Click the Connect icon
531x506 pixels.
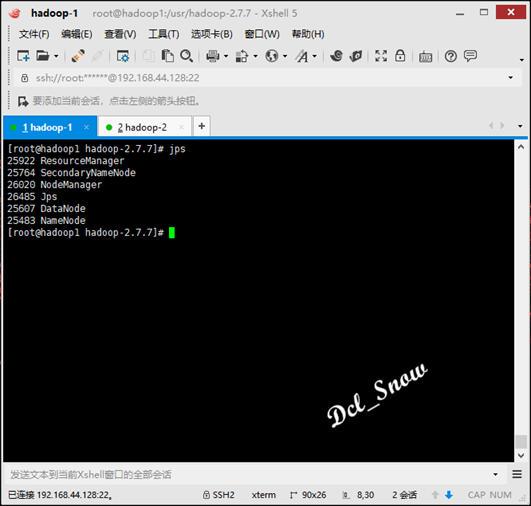tap(78, 56)
